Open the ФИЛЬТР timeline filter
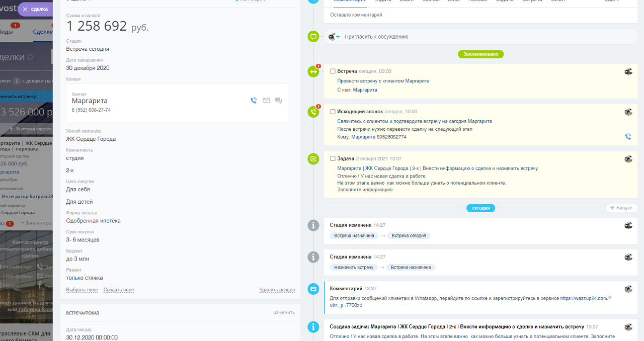The image size is (644, 341). point(621,208)
